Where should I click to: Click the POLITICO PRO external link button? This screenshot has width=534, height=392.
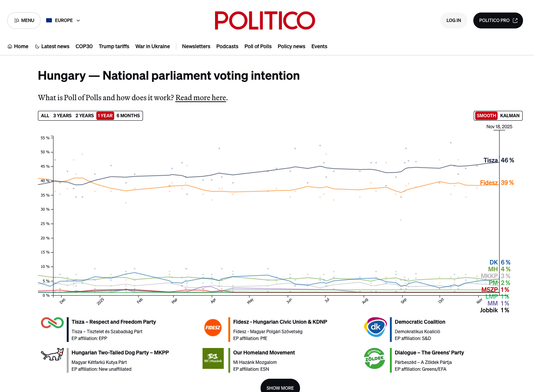(498, 20)
